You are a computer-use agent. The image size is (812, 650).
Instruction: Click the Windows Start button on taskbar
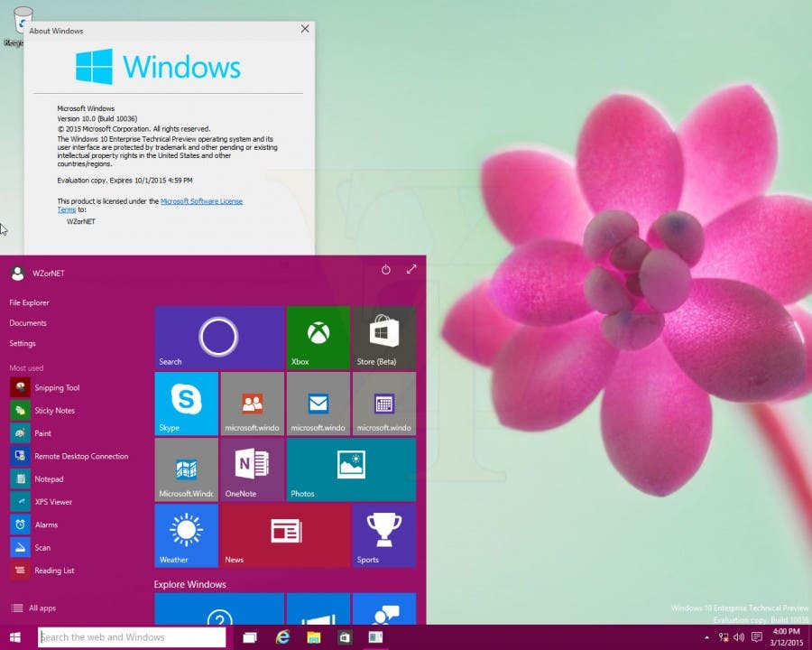(15, 637)
